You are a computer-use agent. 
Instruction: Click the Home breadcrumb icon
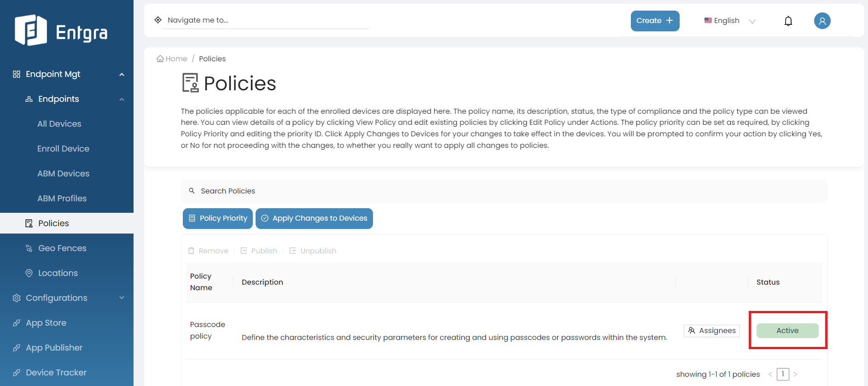(160, 59)
